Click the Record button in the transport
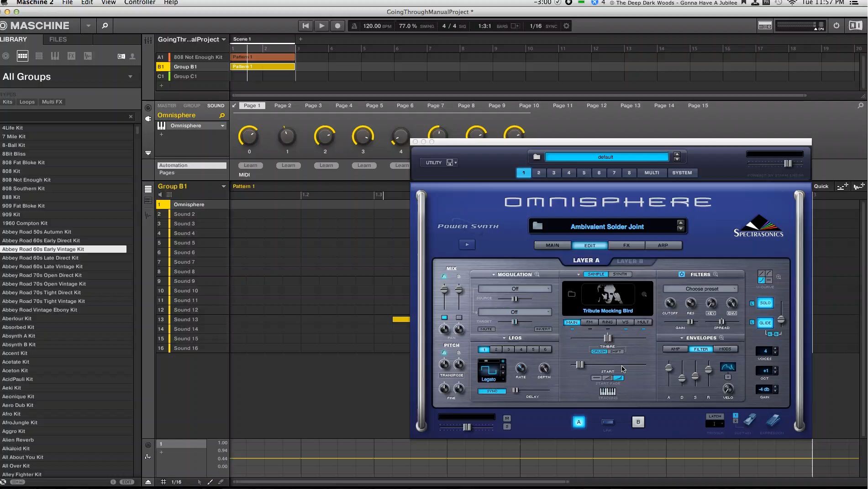 (337, 26)
